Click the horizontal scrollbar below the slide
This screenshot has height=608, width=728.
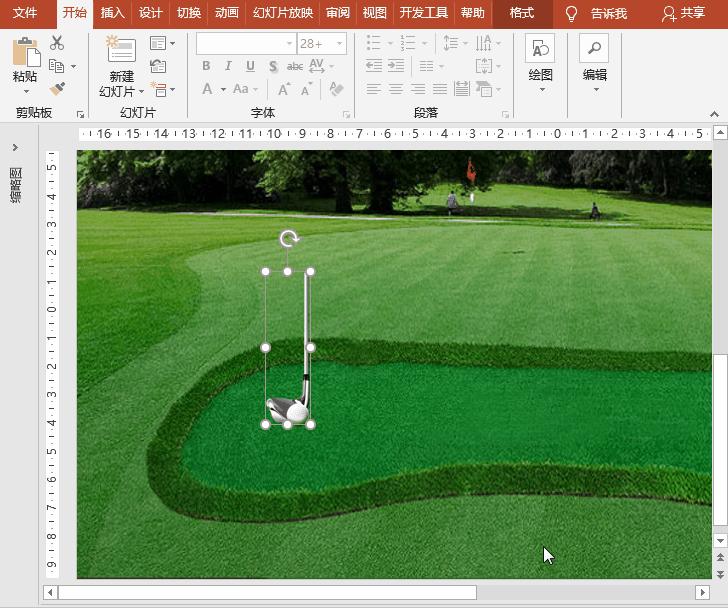tap(267, 593)
